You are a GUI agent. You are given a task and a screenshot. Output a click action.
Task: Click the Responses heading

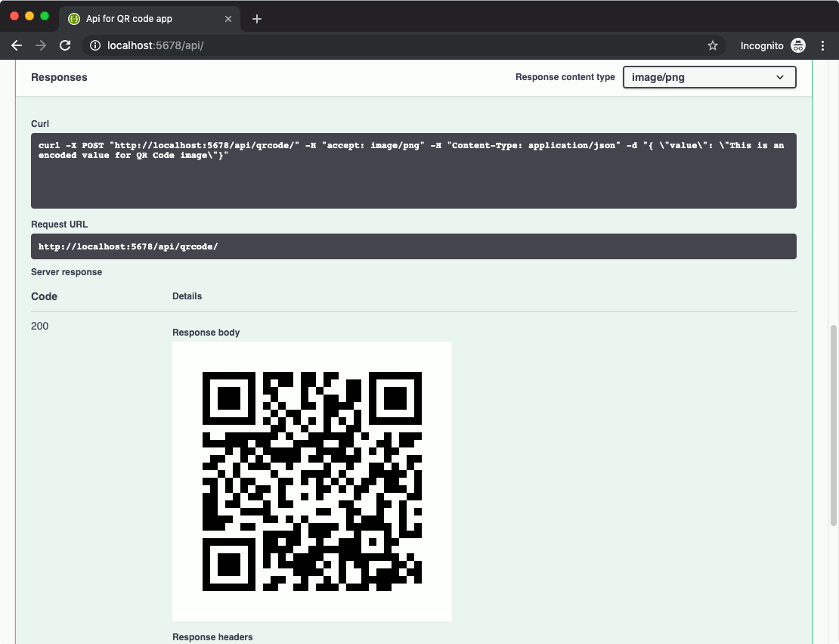(59, 77)
